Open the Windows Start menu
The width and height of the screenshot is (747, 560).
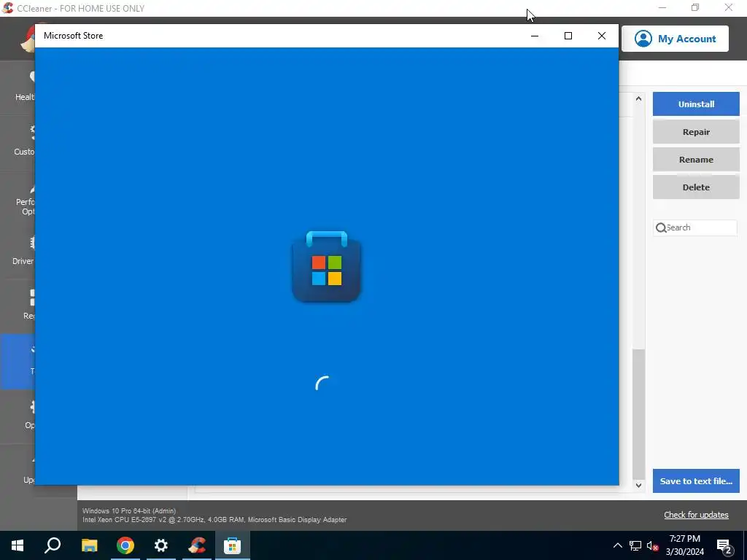pyautogui.click(x=18, y=545)
